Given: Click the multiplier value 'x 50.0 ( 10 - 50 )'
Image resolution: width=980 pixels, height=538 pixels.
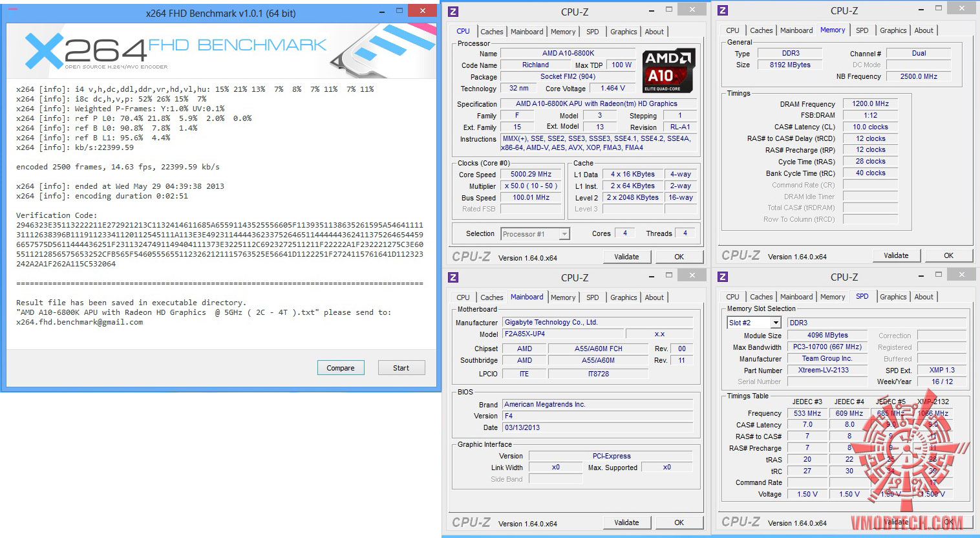Looking at the screenshot, I should coord(531,186).
